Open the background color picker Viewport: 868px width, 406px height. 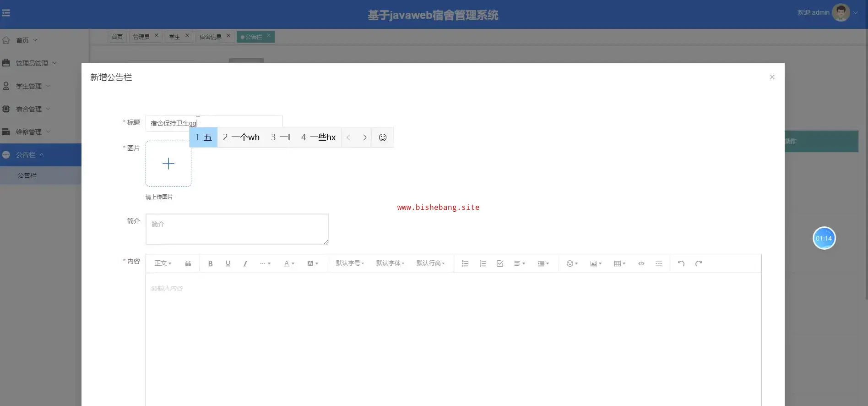click(313, 263)
